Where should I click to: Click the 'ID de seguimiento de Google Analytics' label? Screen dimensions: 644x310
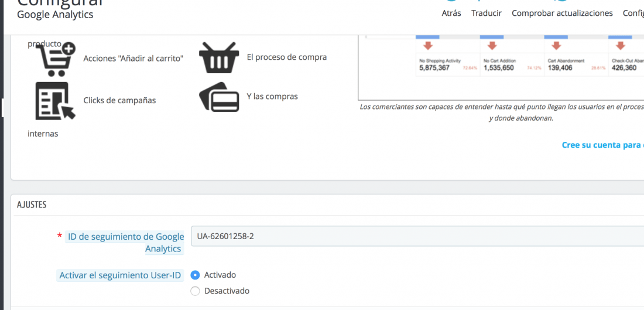tap(125, 243)
